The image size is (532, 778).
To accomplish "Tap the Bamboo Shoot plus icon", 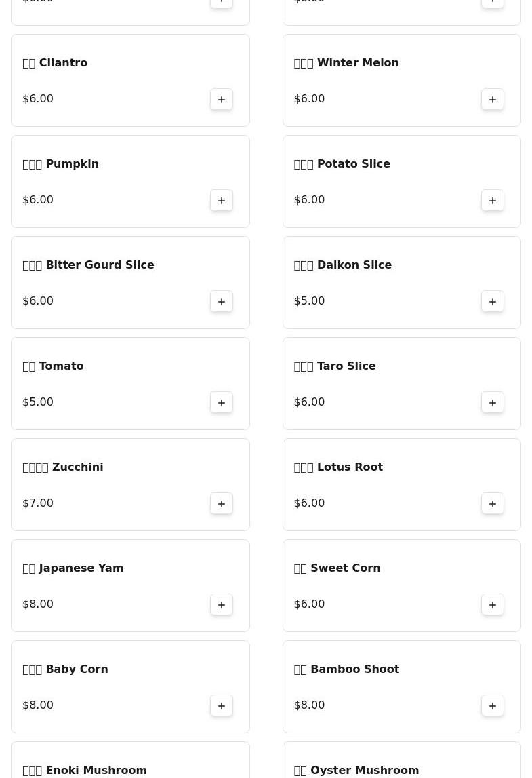I will (x=492, y=705).
